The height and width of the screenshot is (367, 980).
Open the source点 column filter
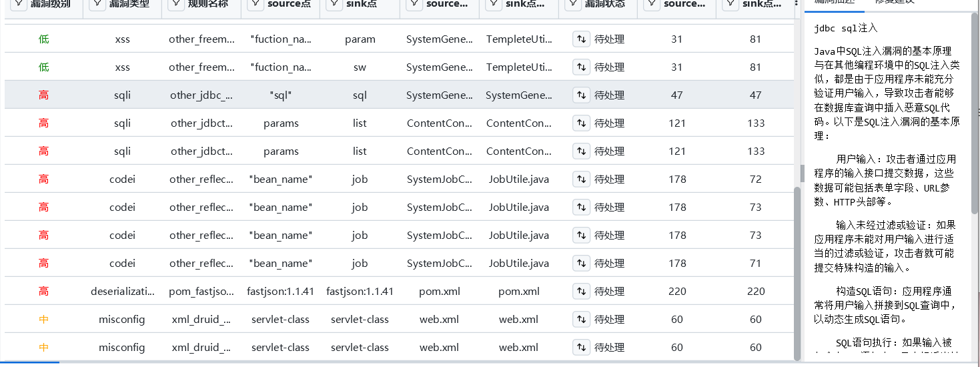[256, 4]
